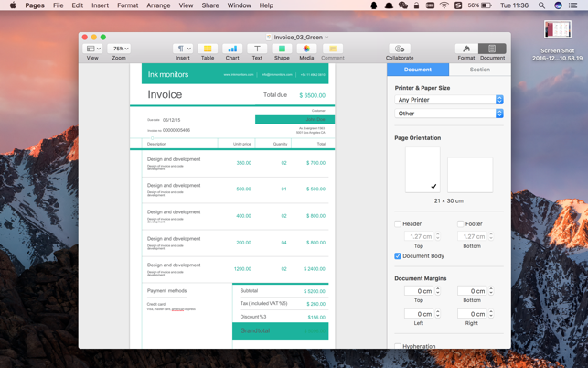Click the Siri icon in menu bar
588x368 pixels.
558,5
